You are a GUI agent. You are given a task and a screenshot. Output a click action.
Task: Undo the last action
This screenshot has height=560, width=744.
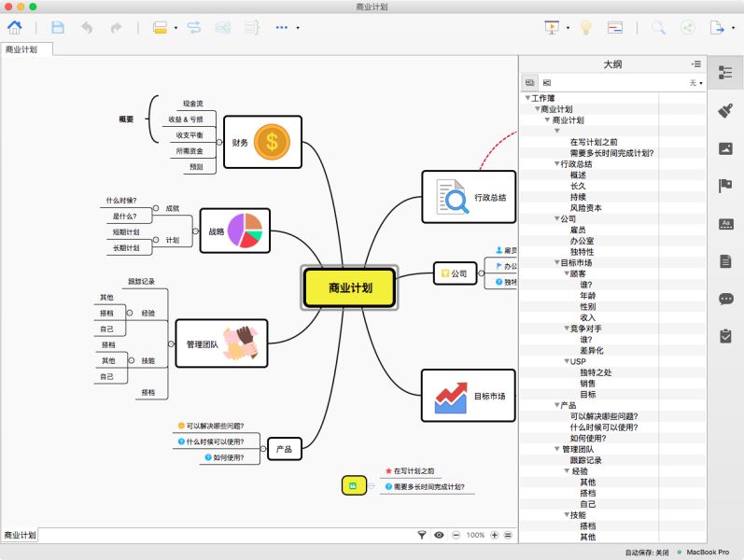click(x=87, y=27)
